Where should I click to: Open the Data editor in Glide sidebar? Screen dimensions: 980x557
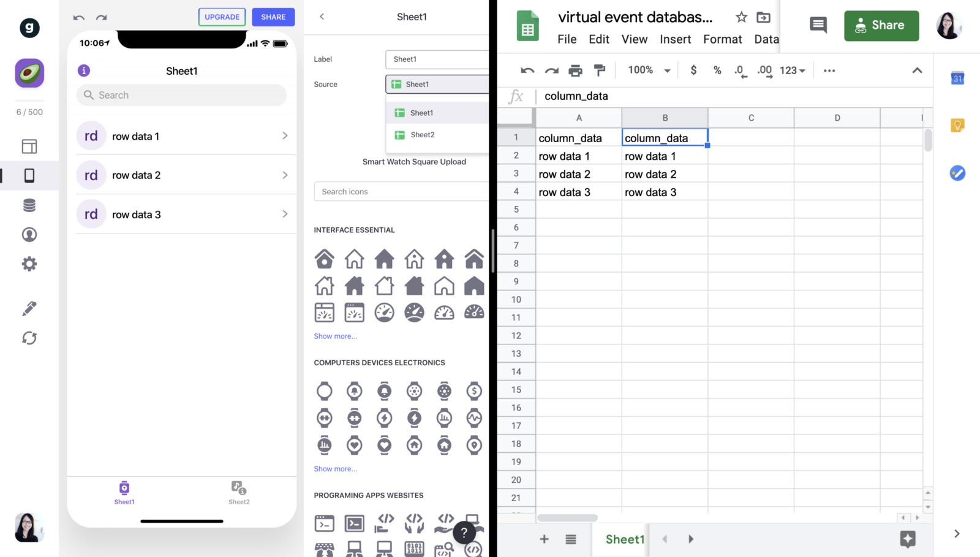29,205
